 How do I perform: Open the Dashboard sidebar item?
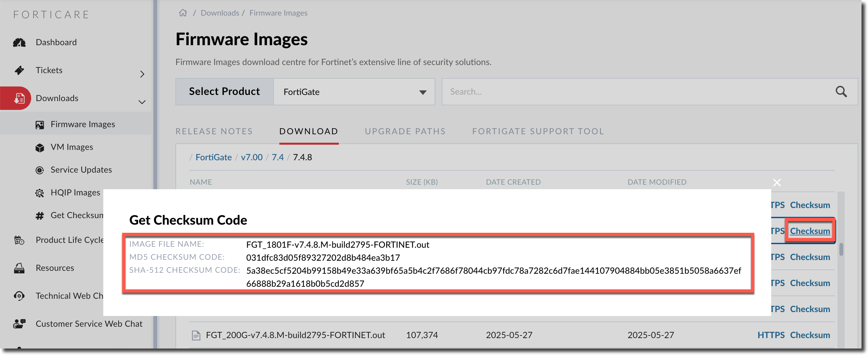pos(56,42)
